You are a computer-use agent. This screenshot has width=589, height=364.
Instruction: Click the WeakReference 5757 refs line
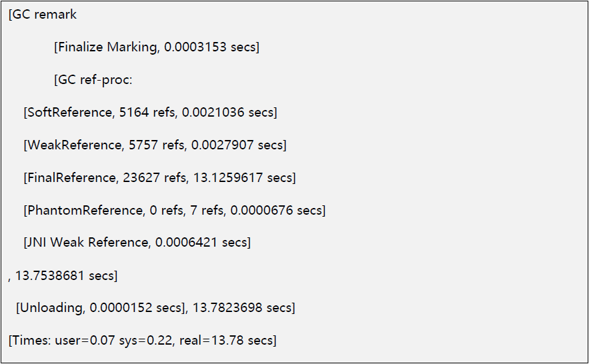click(155, 145)
